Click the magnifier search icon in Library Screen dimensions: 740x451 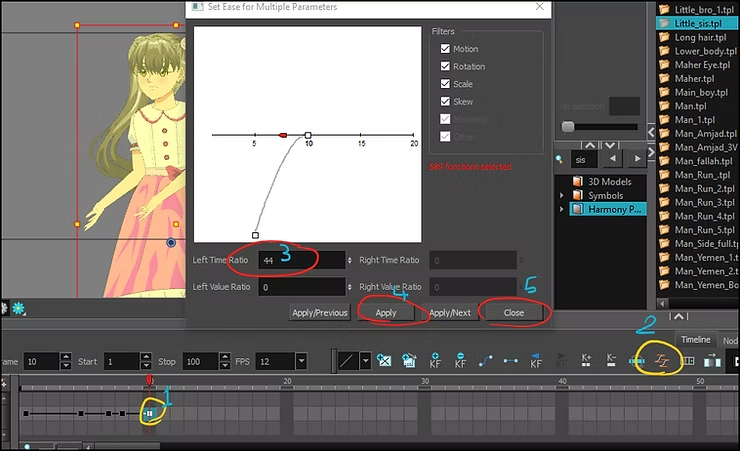(559, 159)
